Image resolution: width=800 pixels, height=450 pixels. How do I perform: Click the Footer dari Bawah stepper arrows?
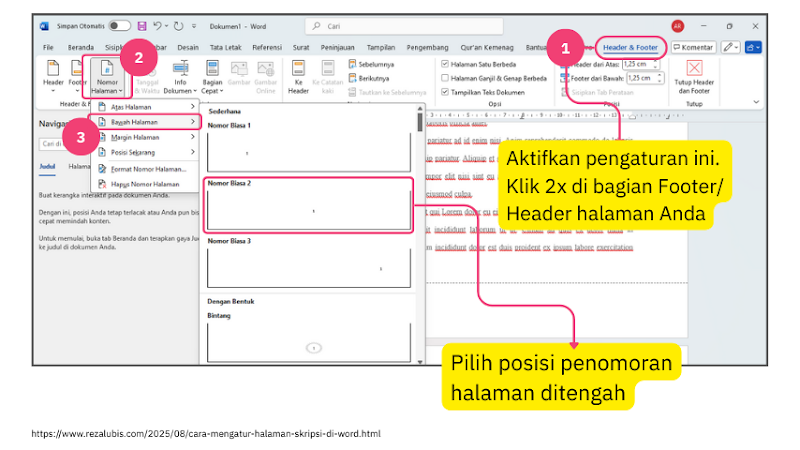660,78
